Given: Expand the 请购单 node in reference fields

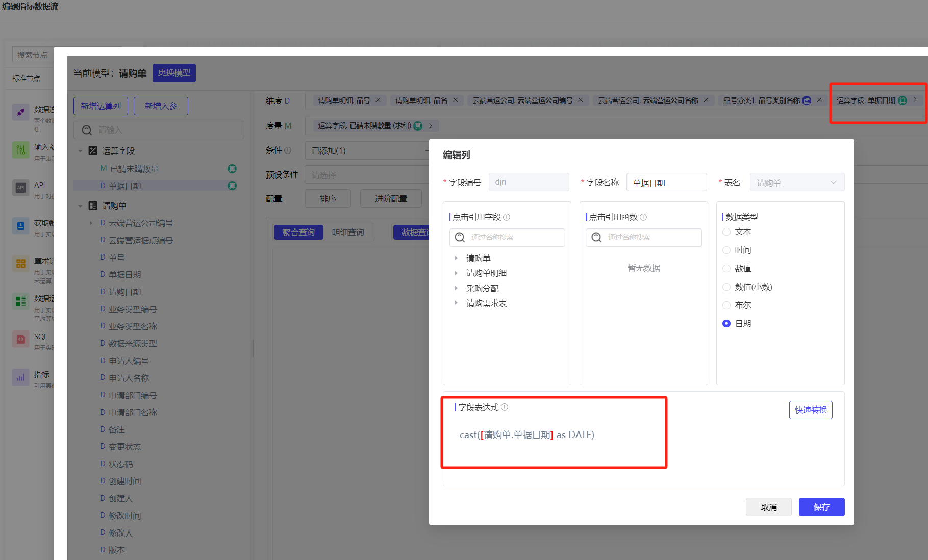Looking at the screenshot, I should coord(456,258).
